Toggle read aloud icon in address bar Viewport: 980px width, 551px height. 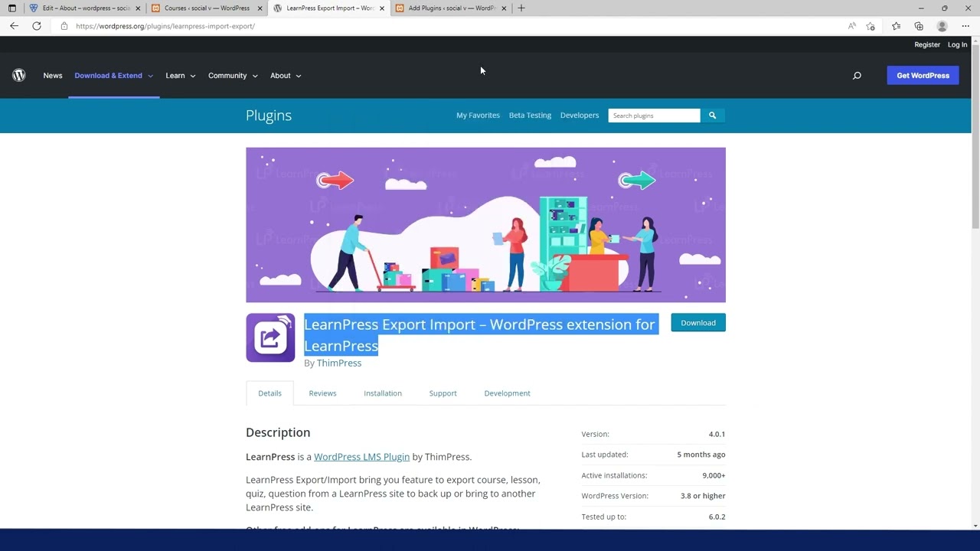[851, 26]
